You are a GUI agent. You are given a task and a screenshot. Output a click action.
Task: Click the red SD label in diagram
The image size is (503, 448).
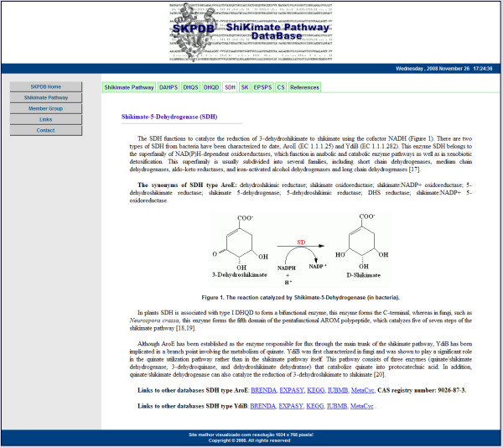pos(301,242)
